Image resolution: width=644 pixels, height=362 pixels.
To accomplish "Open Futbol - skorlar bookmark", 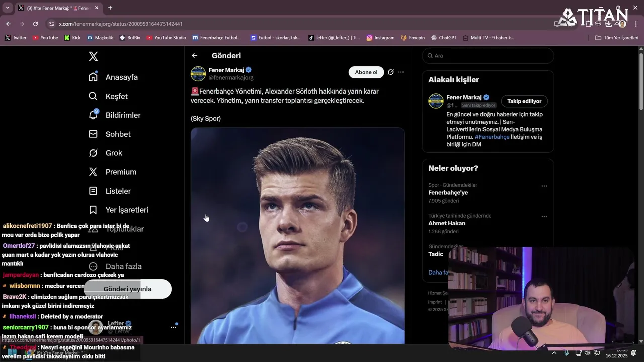I will [x=275, y=38].
